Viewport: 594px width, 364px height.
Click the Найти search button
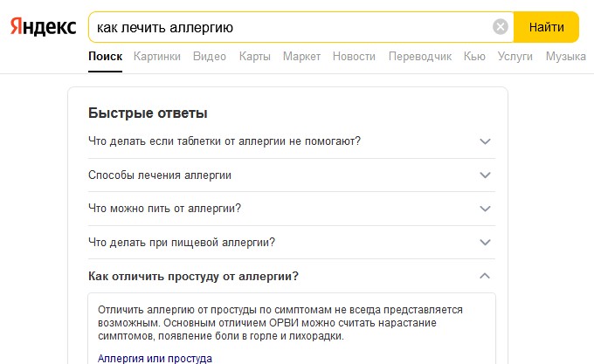[x=546, y=27]
